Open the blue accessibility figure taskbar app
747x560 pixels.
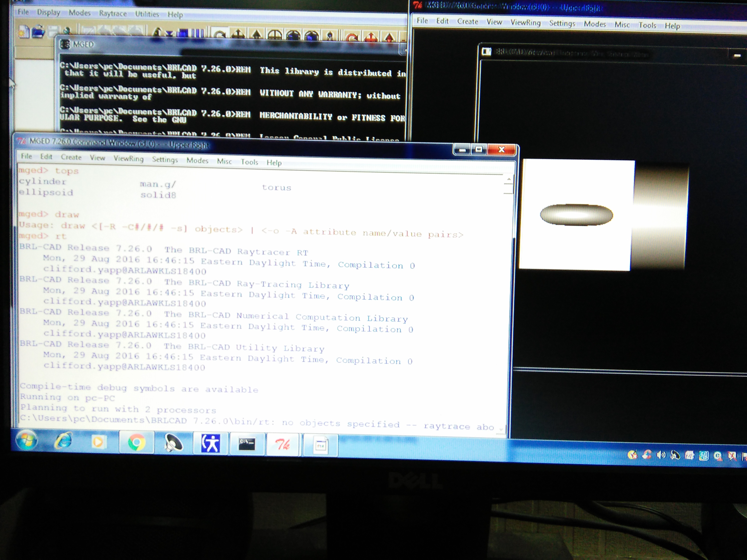[x=210, y=444]
